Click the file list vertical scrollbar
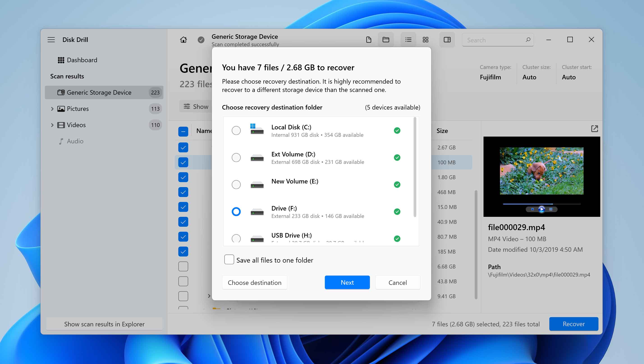Screen dimensions: 644x364 tap(476, 245)
